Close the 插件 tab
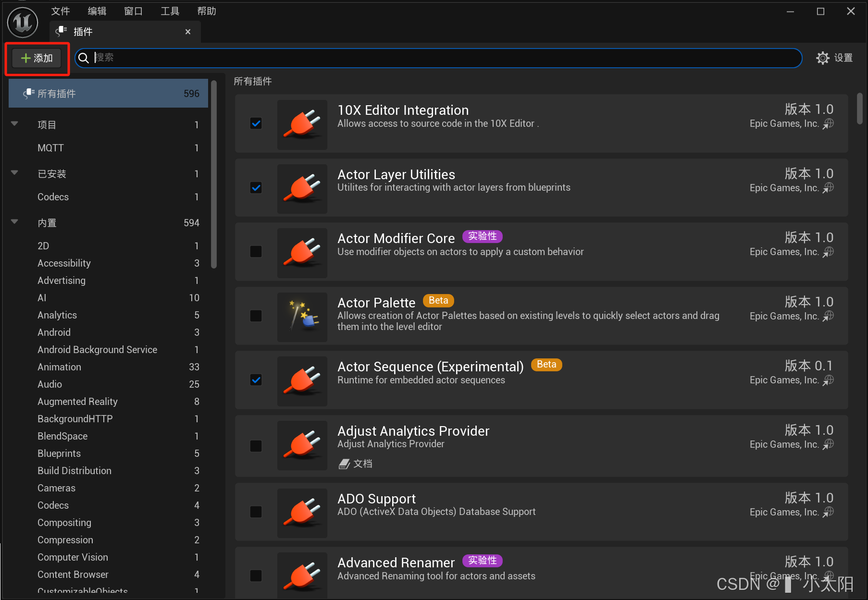Screen dimensions: 868x600 188,32
